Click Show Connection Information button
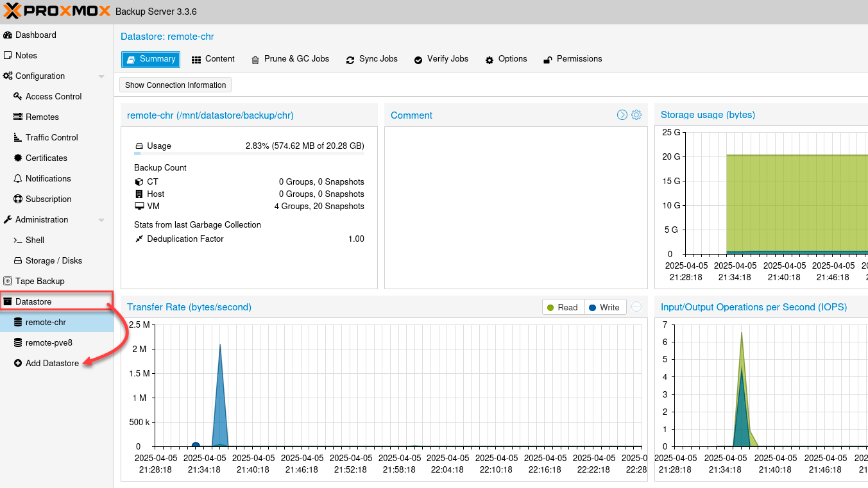This screenshot has width=868, height=488. point(175,85)
